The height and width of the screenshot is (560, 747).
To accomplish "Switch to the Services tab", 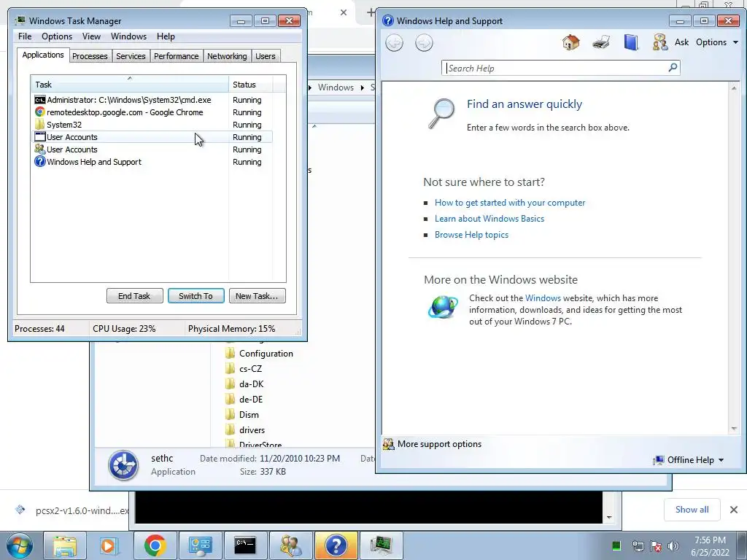I will (131, 56).
